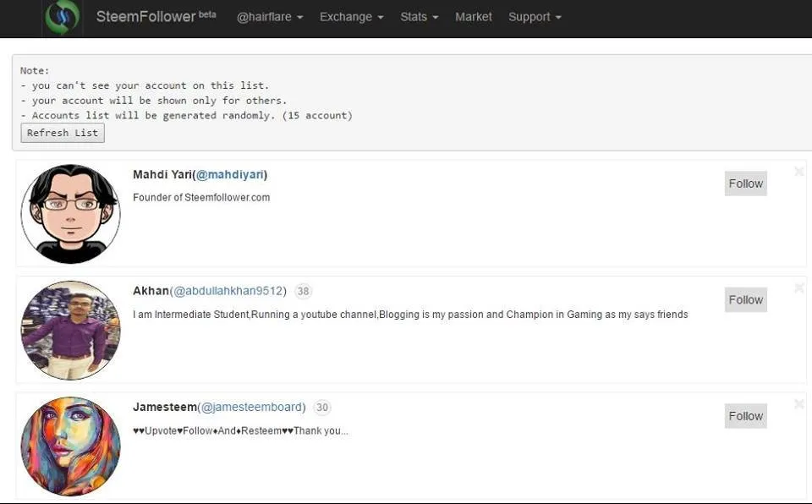Image resolution: width=812 pixels, height=504 pixels.
Task: Dismiss the Akhan account card
Action: (x=799, y=288)
